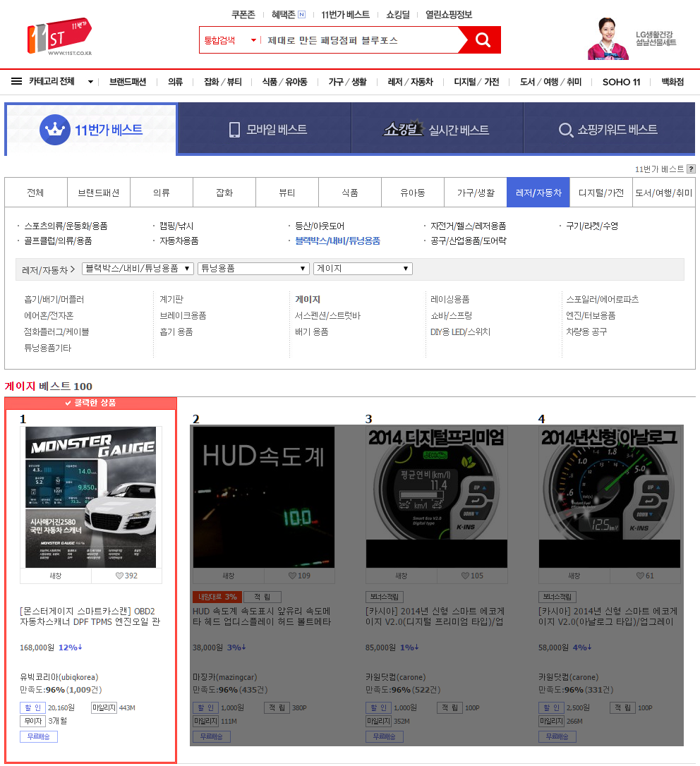700x766 pixels.
Task: Open 백화점 in the main navigation
Action: [672, 82]
